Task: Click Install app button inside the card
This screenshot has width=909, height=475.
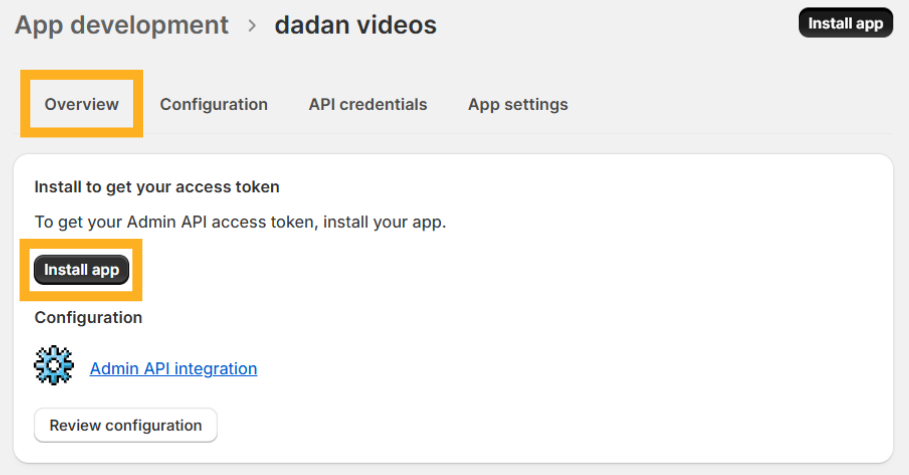Action: point(81,270)
